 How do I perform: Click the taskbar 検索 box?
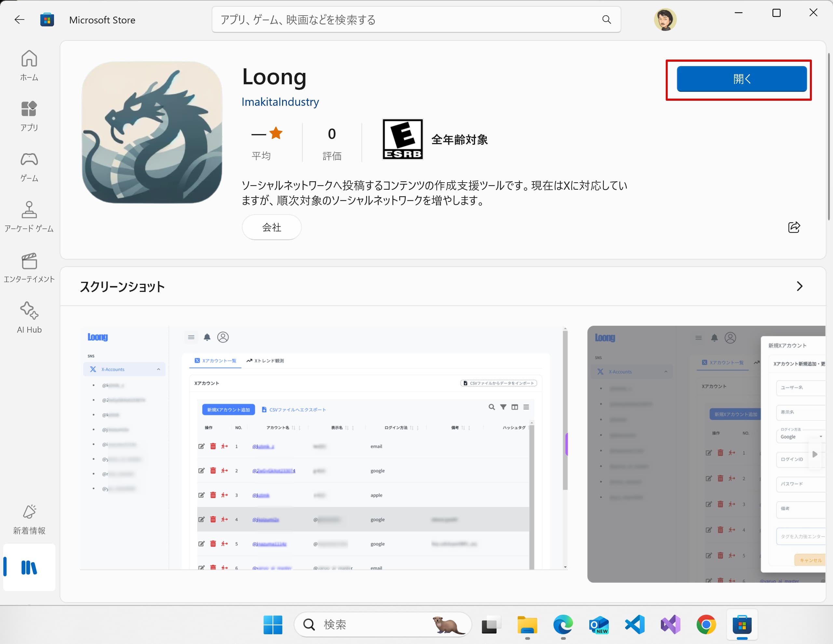pyautogui.click(x=383, y=624)
